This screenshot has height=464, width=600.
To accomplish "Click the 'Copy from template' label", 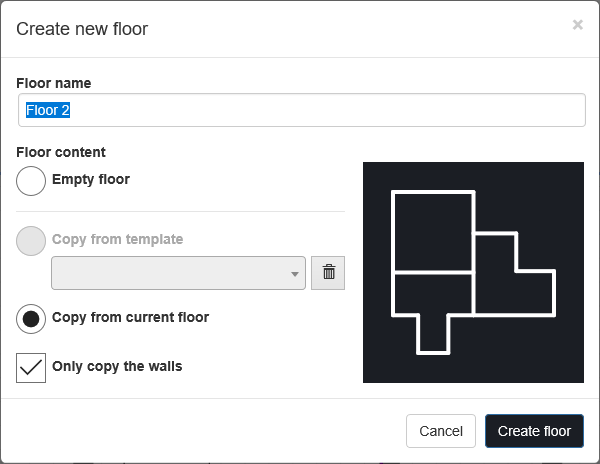I will (x=117, y=240).
